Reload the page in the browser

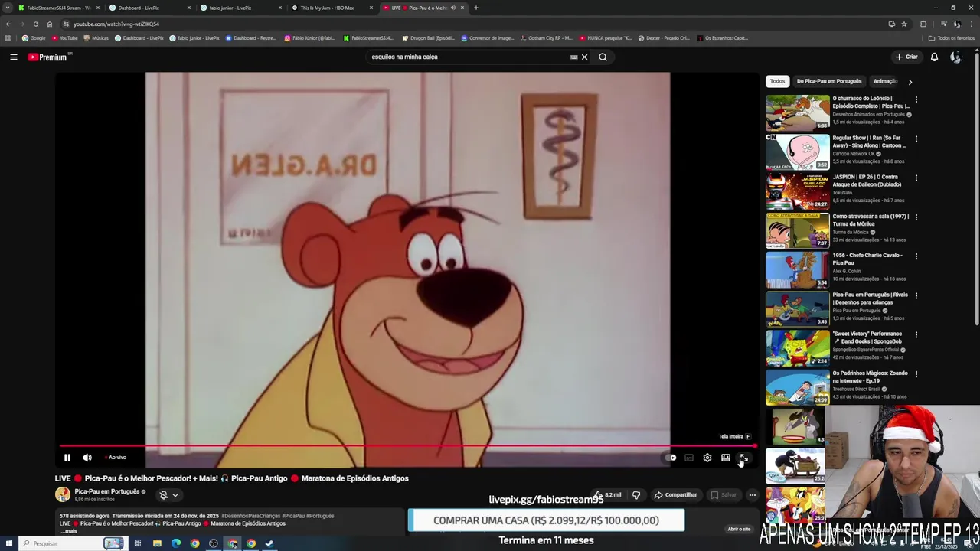pos(35,24)
